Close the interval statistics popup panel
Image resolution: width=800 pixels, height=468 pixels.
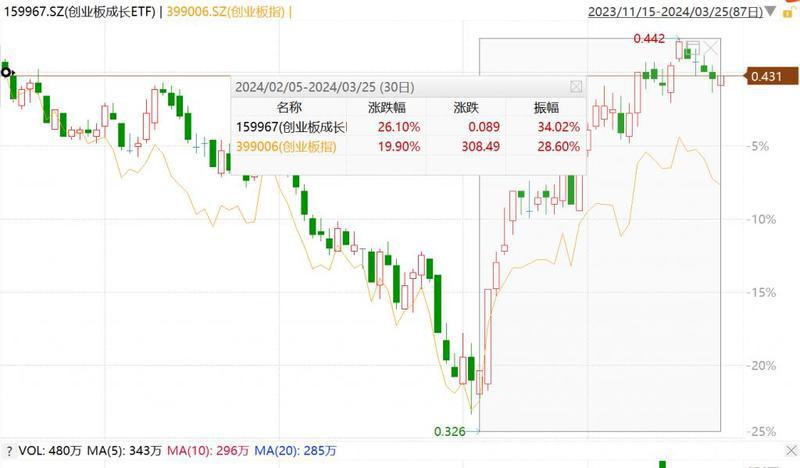pos(575,87)
